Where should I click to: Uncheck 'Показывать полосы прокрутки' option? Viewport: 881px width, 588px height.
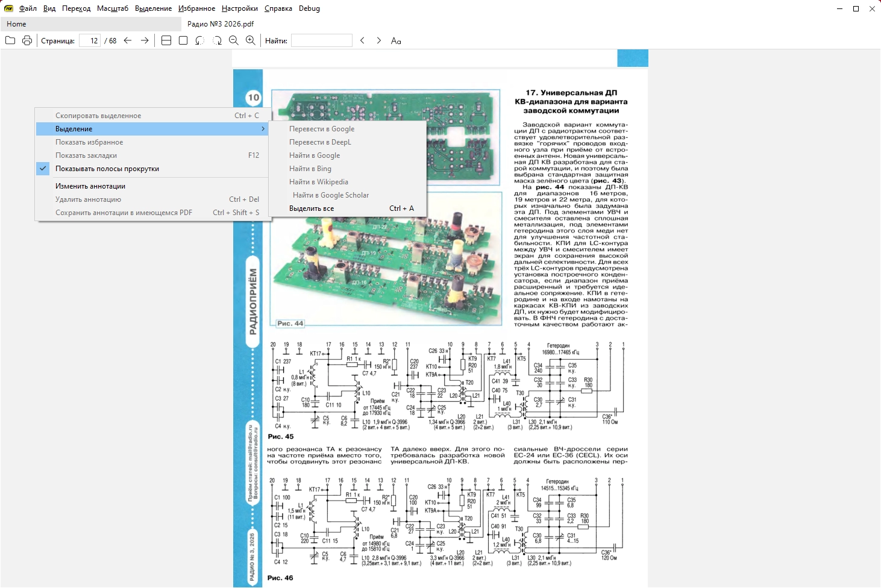pos(107,169)
